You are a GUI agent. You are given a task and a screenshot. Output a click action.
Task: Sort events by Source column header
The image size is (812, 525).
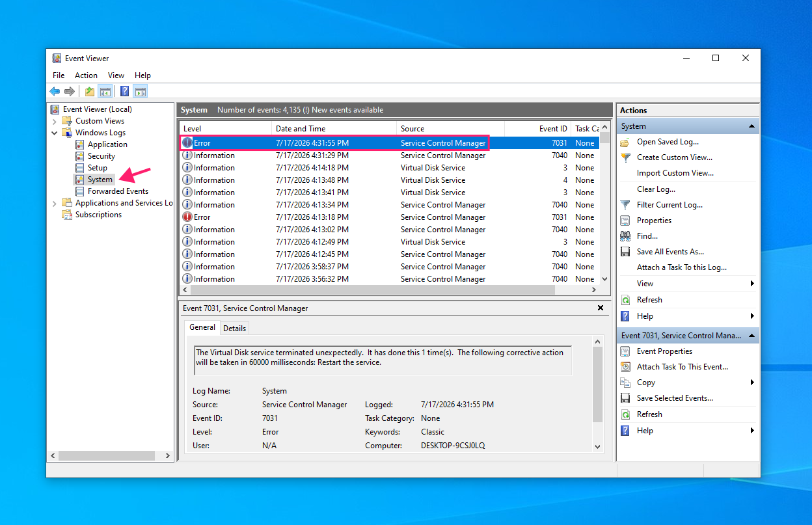tap(450, 129)
